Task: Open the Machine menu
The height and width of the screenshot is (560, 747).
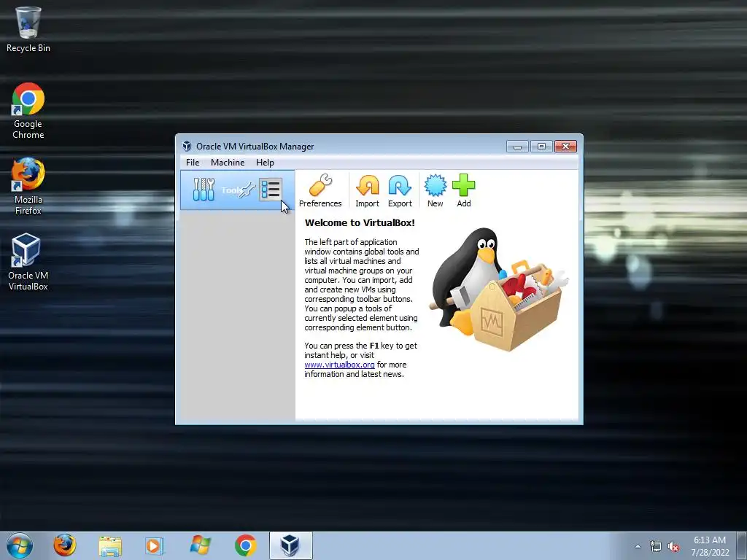Action: click(x=228, y=163)
